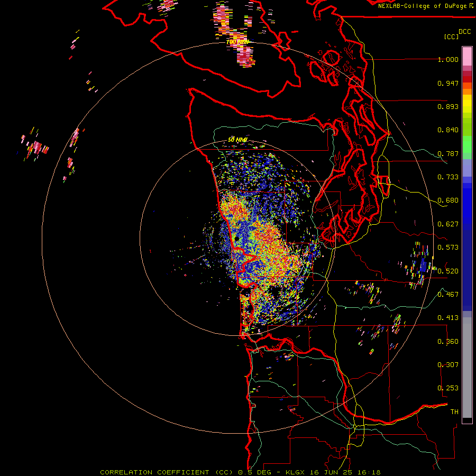Select the 0.947 value on the color scale
Viewport: 476px width, 476px height.
tap(448, 83)
